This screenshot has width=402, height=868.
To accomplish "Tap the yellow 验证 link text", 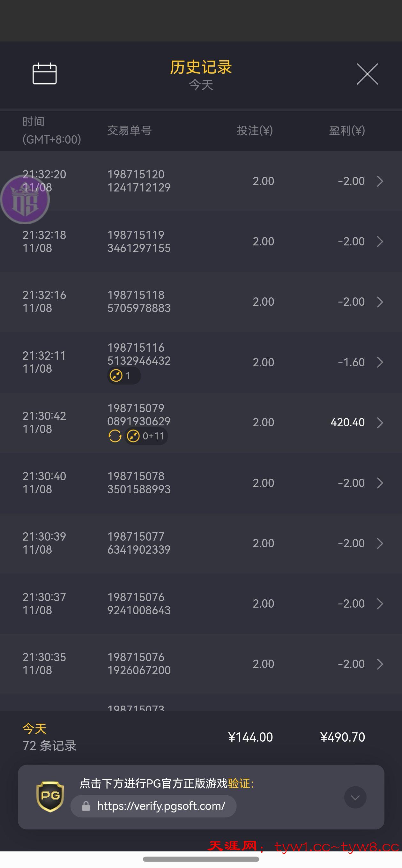I will 239,783.
